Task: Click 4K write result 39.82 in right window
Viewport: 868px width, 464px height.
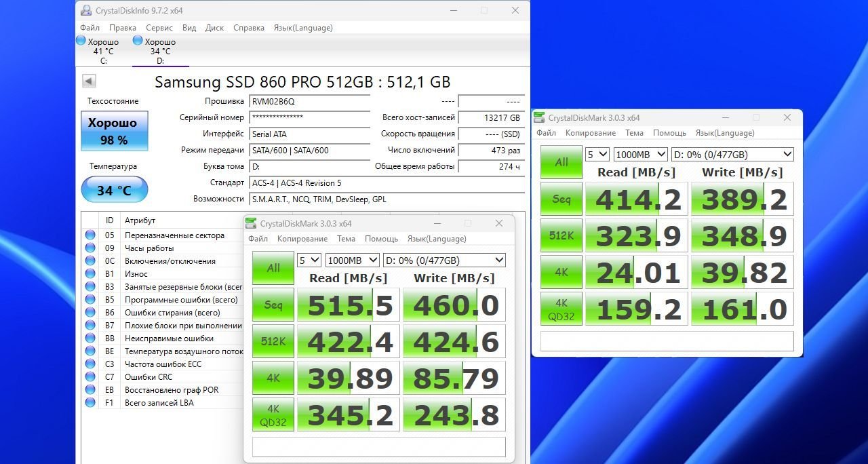Action: [x=743, y=272]
